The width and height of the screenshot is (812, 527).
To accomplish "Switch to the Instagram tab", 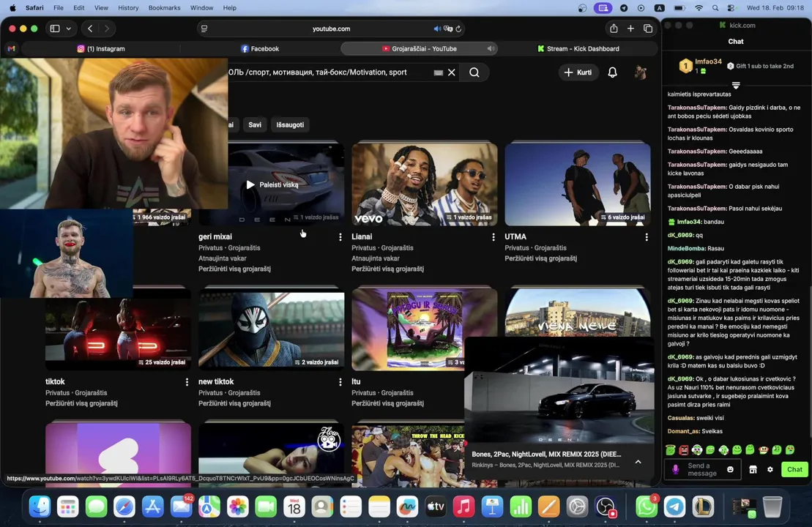I will click(101, 48).
